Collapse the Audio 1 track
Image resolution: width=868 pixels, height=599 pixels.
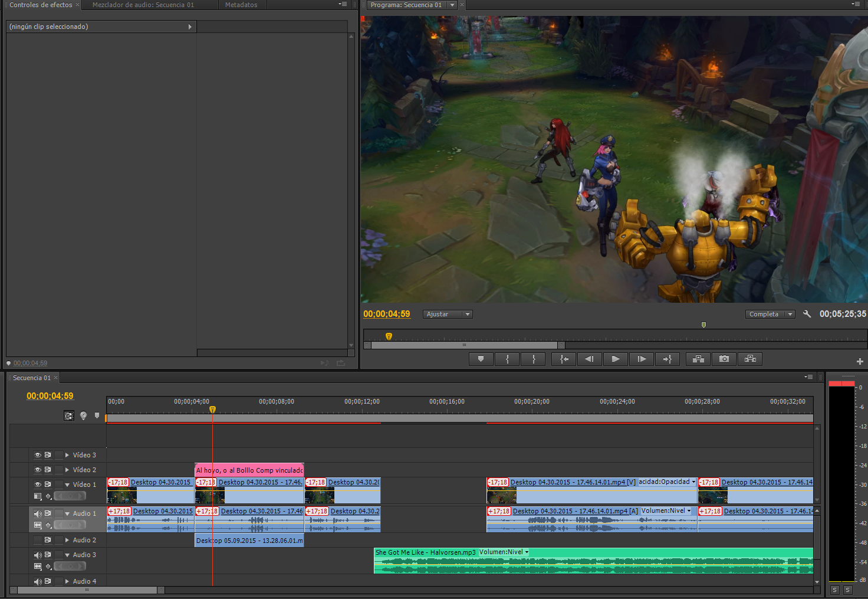point(67,513)
